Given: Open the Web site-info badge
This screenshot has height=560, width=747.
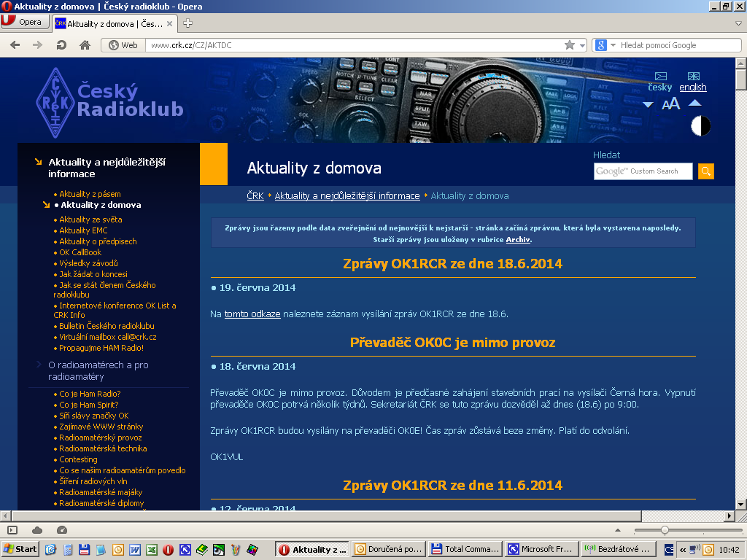Looking at the screenshot, I should [x=123, y=45].
